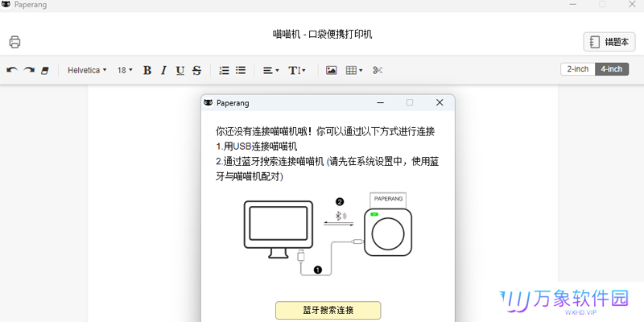This screenshot has height=322, width=644.
Task: Insert a numbered list
Action: tap(224, 70)
